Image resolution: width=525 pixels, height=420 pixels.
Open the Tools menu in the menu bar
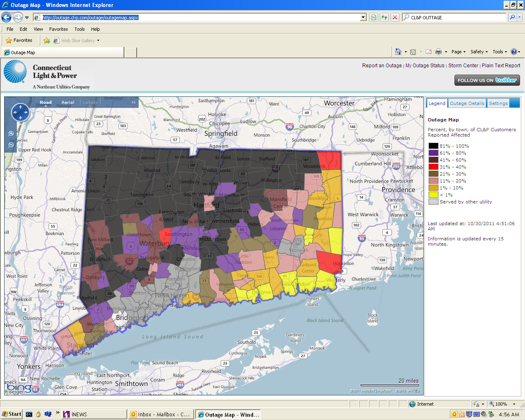point(80,29)
